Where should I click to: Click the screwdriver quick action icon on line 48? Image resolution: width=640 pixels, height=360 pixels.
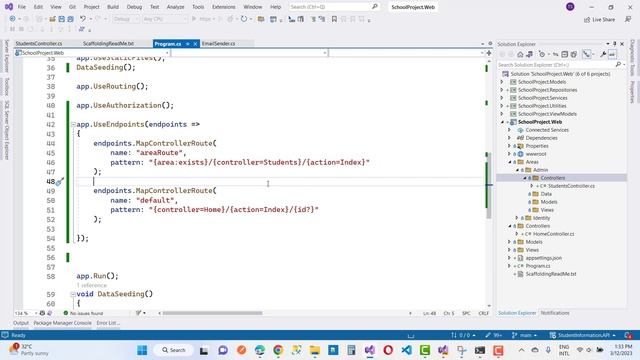(60, 182)
